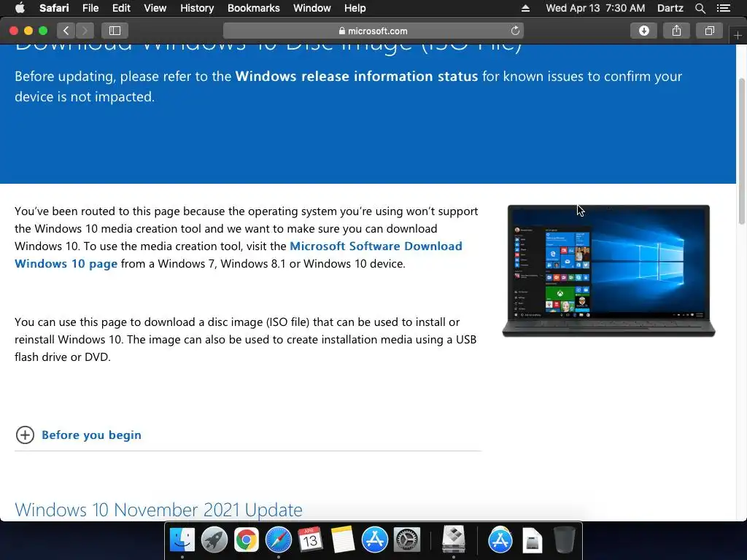The width and height of the screenshot is (747, 560).
Task: Open Spotlight search in menu bar
Action: [x=700, y=8]
